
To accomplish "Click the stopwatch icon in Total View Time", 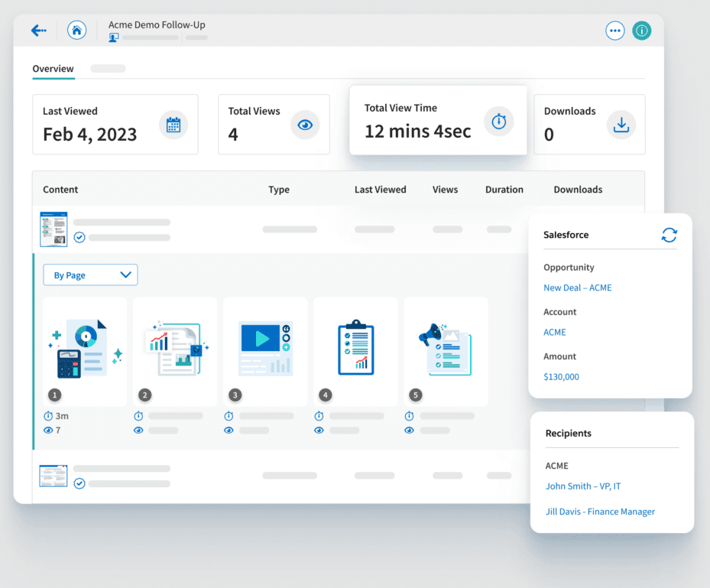I will (499, 122).
